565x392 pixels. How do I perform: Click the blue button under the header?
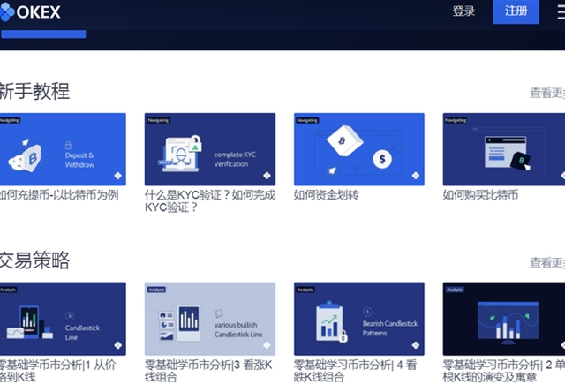(x=44, y=34)
